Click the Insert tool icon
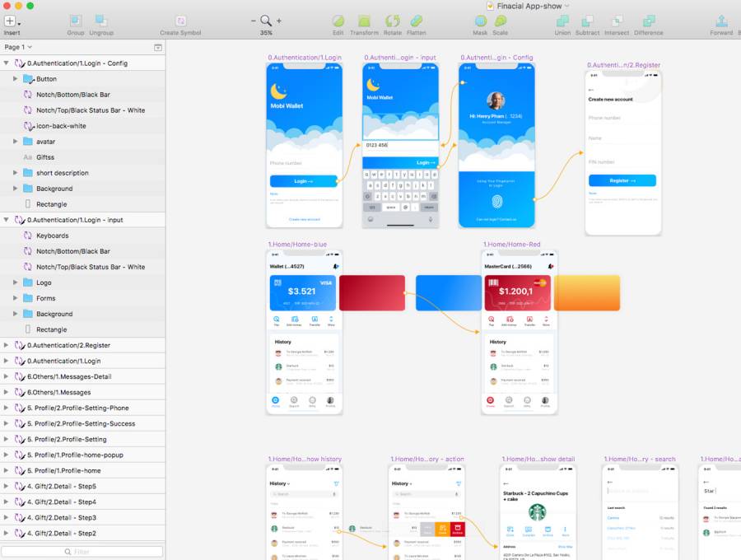This screenshot has width=741, height=560. [x=11, y=21]
